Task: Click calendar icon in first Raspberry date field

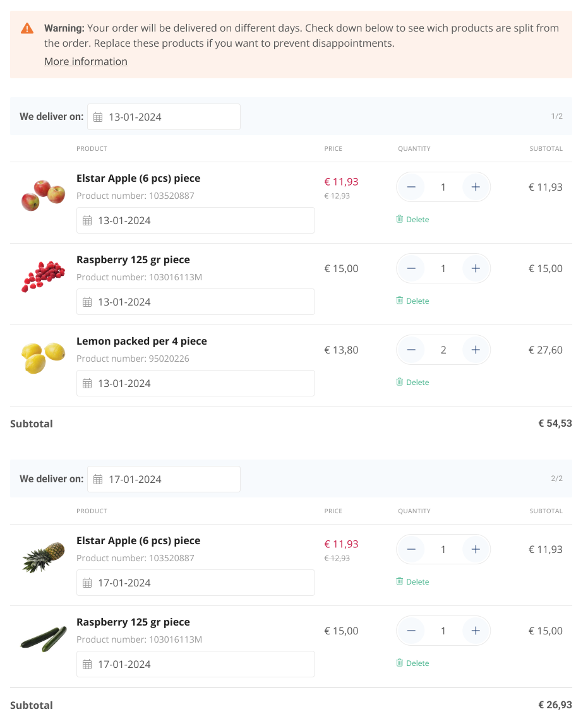Action: (x=87, y=302)
